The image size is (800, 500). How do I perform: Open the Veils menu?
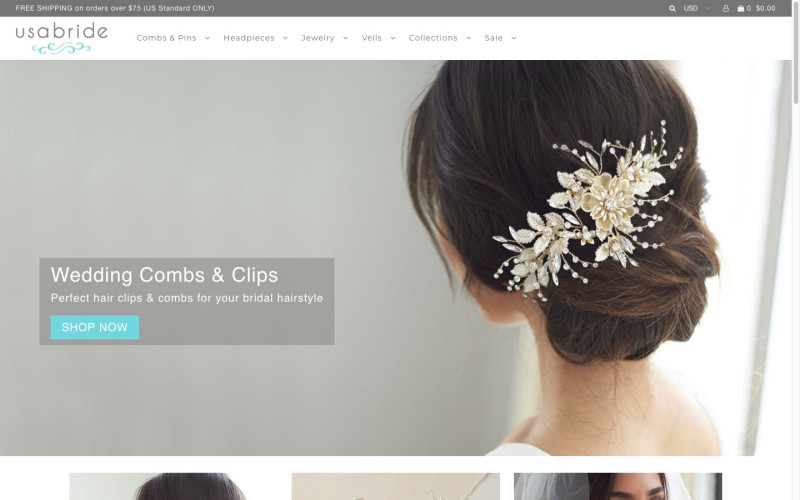(372, 38)
